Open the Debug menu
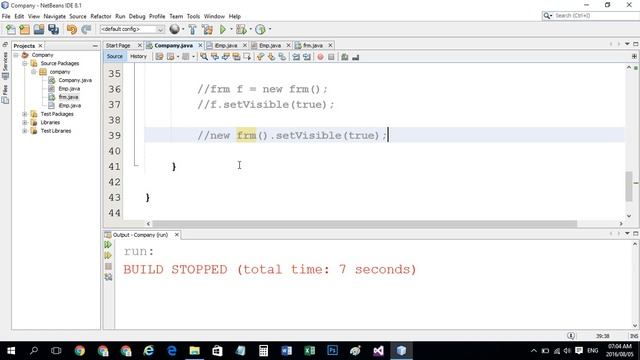The width and height of the screenshot is (640, 360). click(137, 16)
